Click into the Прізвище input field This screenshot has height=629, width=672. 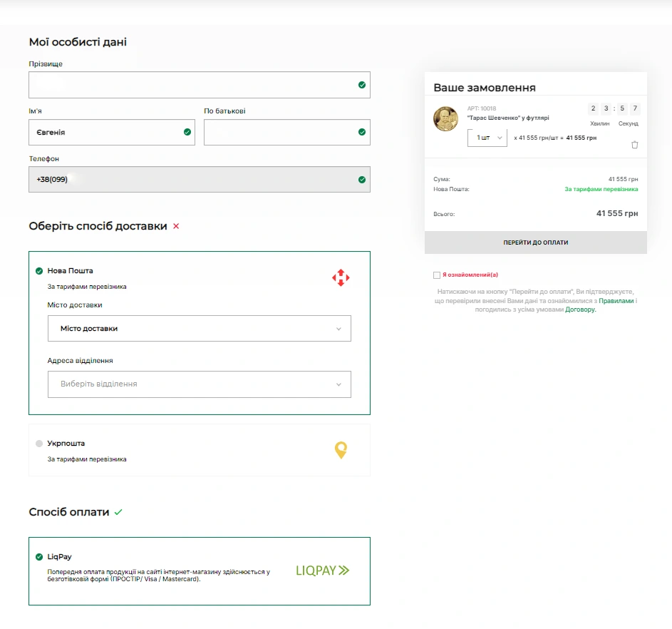(x=192, y=85)
